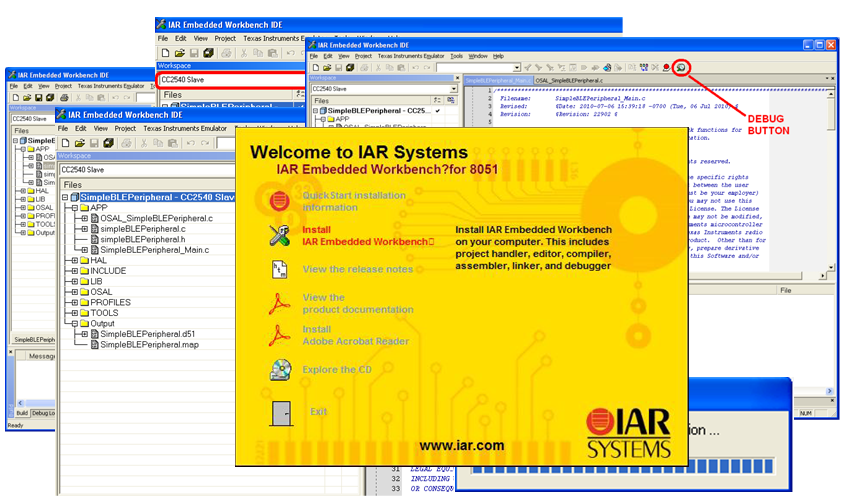
Task: Open Window menu in code editor window
Action: tap(477, 56)
